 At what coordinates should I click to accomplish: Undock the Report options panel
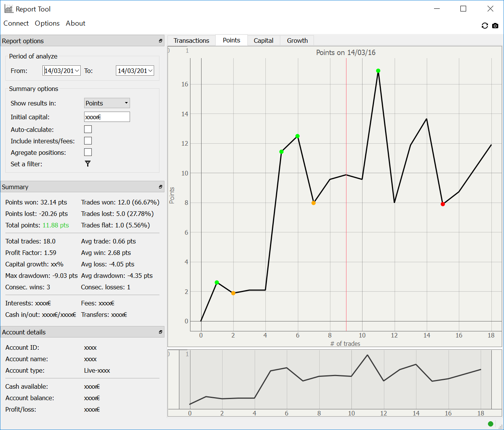coord(161,41)
